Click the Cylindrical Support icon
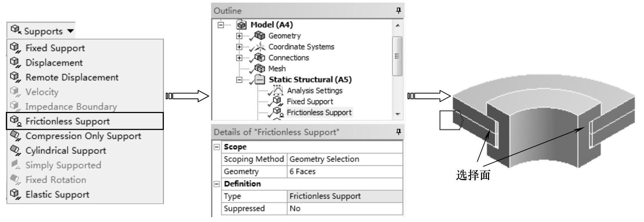 click(x=15, y=150)
